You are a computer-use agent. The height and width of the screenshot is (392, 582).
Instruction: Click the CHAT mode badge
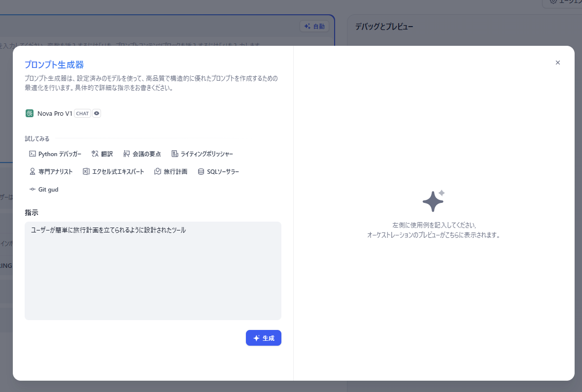(x=82, y=113)
